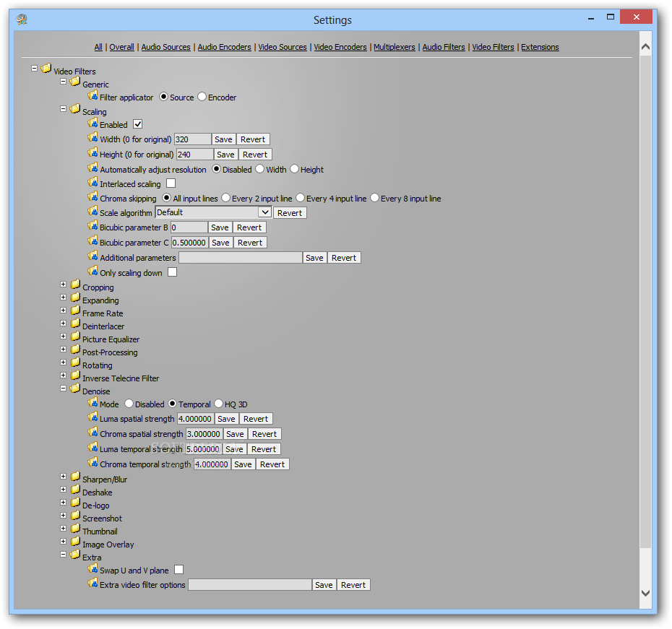672x629 pixels.
Task: Expand the Cropping section
Action: 63,285
